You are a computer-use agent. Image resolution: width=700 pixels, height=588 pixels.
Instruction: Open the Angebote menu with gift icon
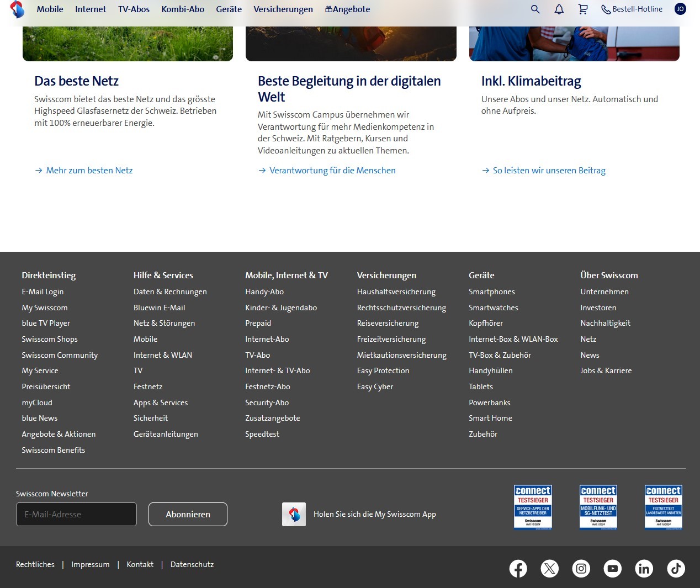tap(347, 9)
